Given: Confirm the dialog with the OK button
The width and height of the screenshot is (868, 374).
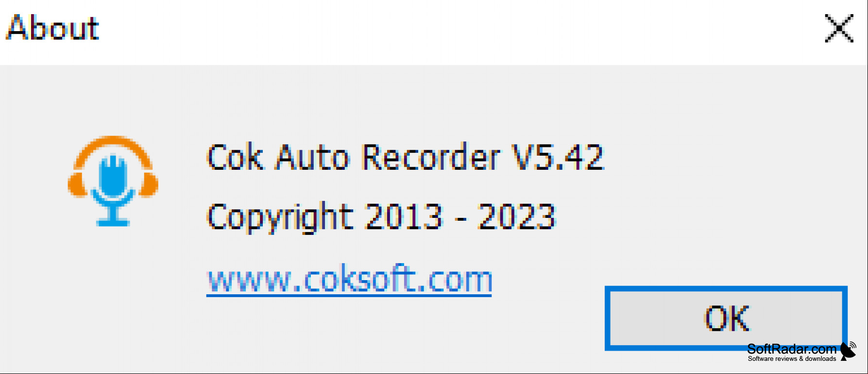Looking at the screenshot, I should coord(726,318).
